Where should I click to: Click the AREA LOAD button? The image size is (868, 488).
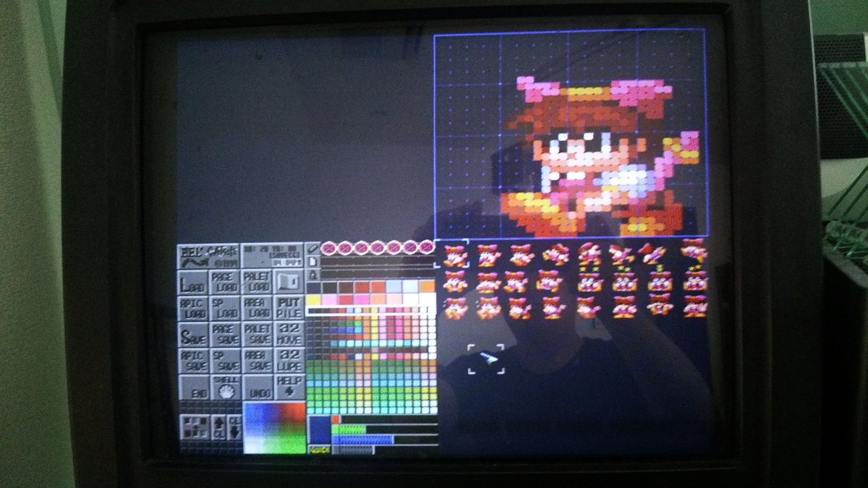click(x=257, y=309)
